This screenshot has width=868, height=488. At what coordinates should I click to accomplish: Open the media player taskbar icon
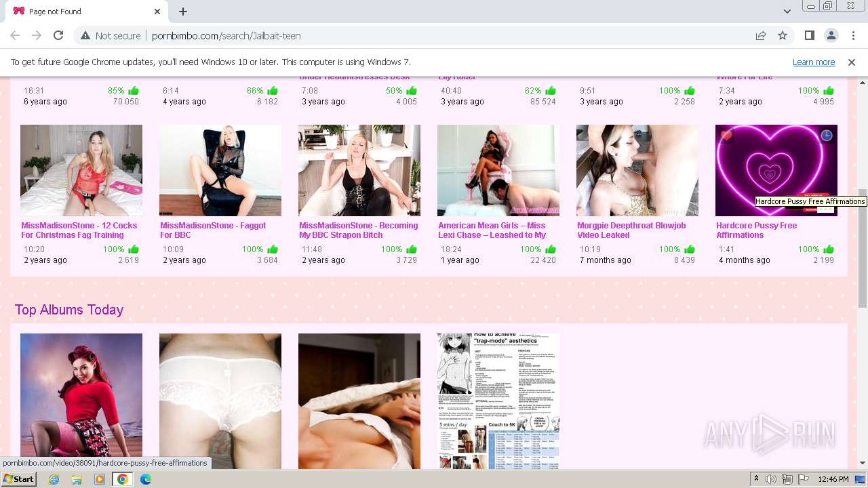[x=100, y=479]
